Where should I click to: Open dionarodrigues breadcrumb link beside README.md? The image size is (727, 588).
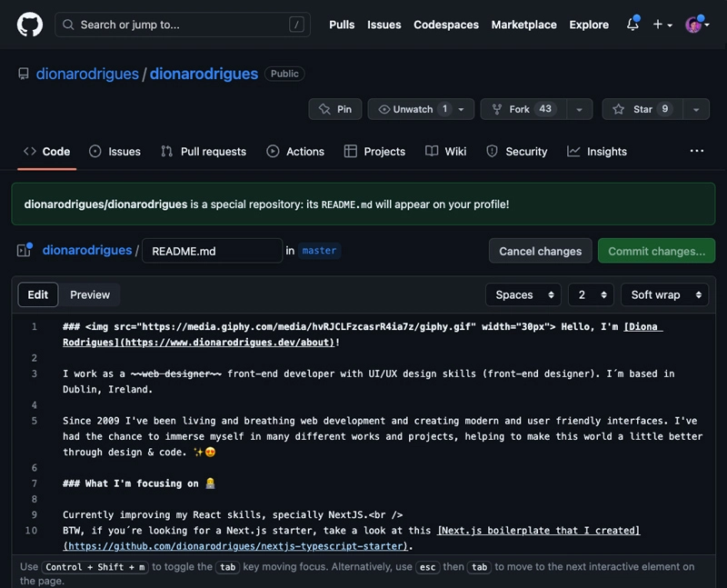pos(87,251)
